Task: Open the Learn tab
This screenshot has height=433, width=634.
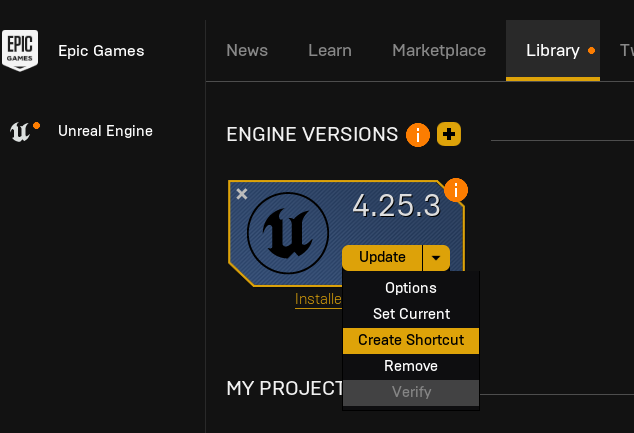Action: (330, 51)
